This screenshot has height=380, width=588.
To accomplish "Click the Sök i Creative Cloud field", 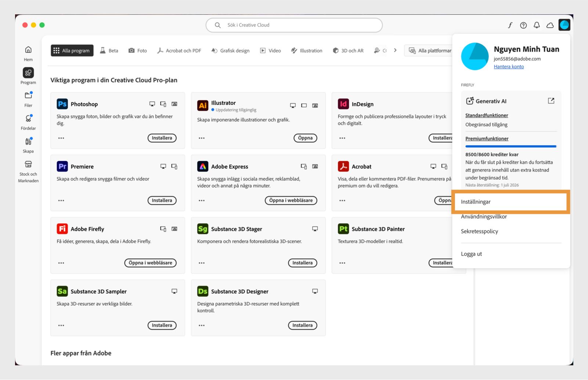I will point(294,25).
